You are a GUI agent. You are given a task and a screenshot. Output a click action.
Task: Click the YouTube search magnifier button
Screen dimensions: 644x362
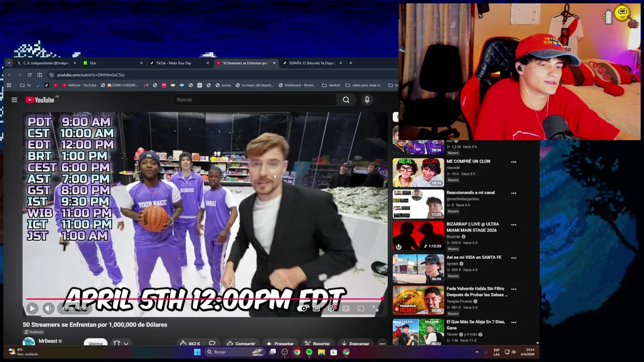(x=346, y=100)
